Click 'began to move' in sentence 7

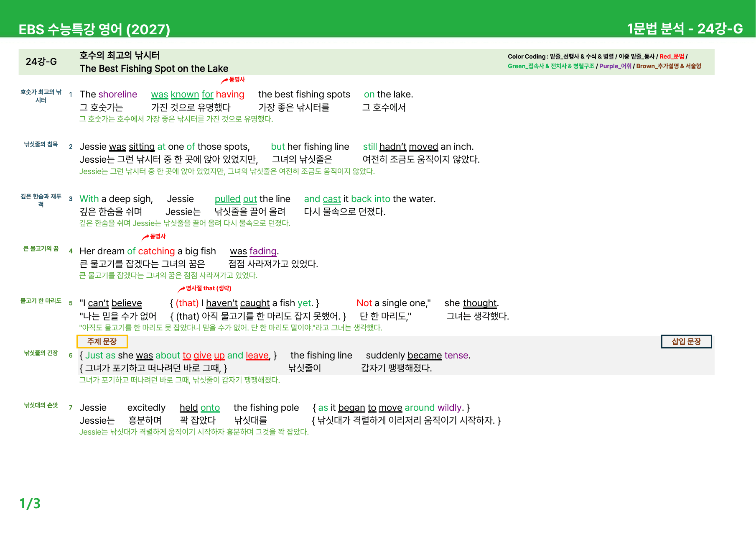point(370,408)
